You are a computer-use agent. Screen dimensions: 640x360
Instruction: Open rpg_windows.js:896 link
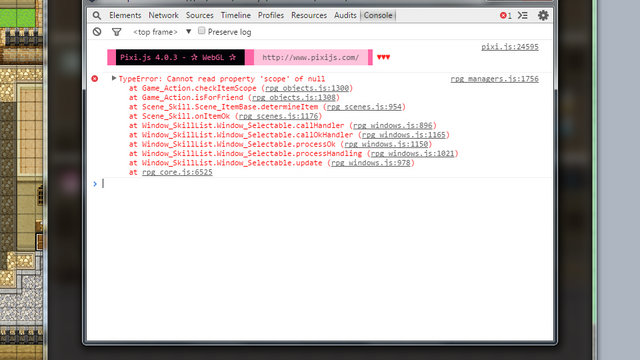click(x=393, y=126)
